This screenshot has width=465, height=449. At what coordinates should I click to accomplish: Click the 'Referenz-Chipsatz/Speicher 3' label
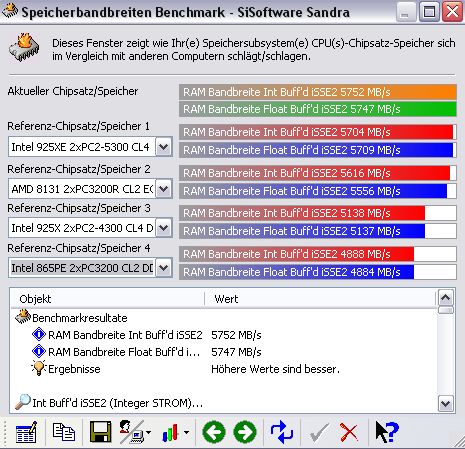click(x=79, y=208)
